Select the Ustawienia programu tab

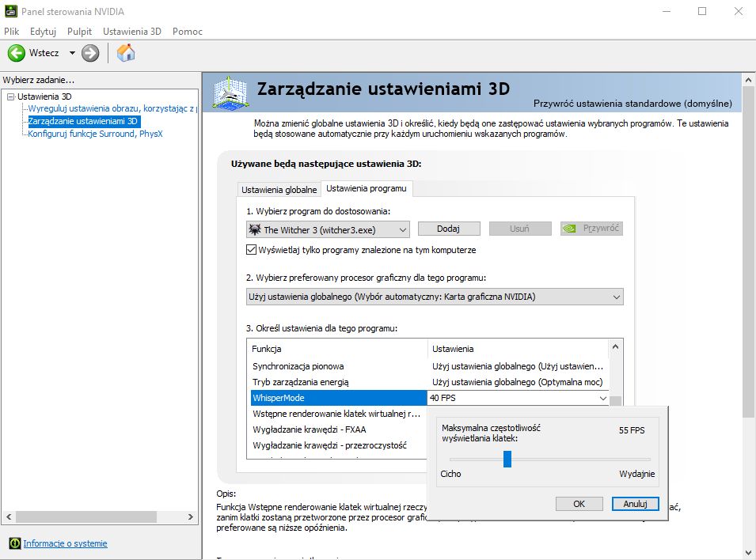(x=367, y=188)
